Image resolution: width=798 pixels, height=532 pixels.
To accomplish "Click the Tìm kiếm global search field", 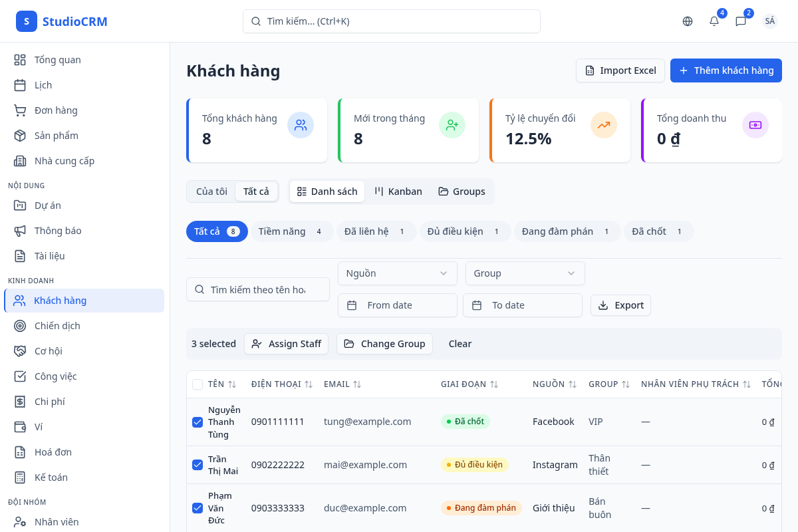I will pos(391,21).
